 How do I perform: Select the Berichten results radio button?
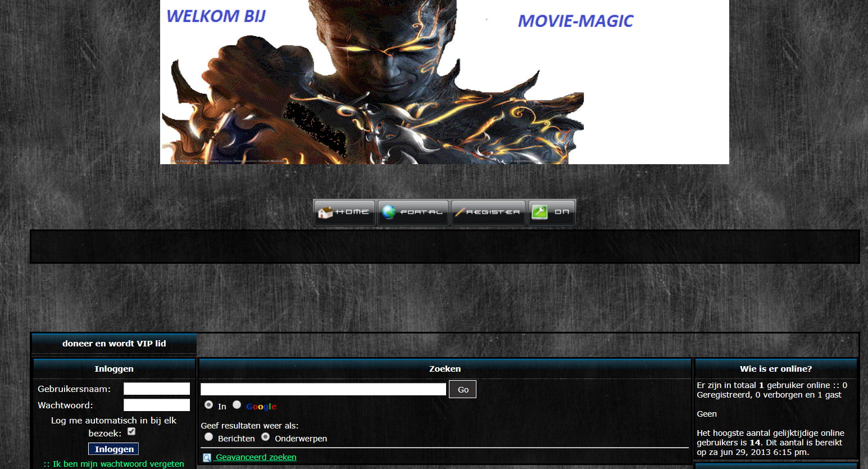tap(208, 437)
